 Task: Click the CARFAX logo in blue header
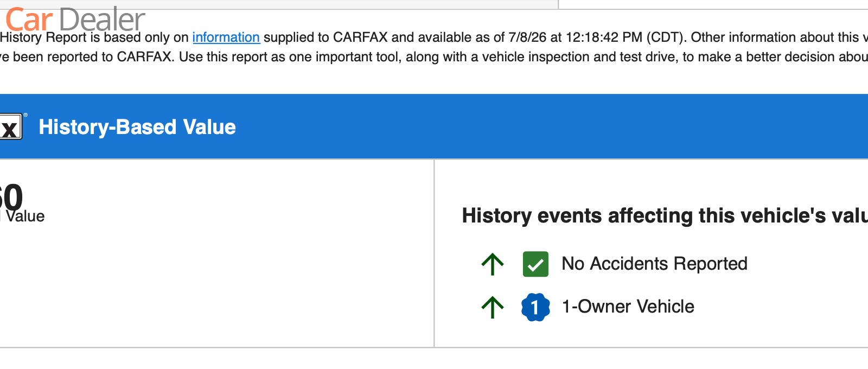pyautogui.click(x=11, y=127)
